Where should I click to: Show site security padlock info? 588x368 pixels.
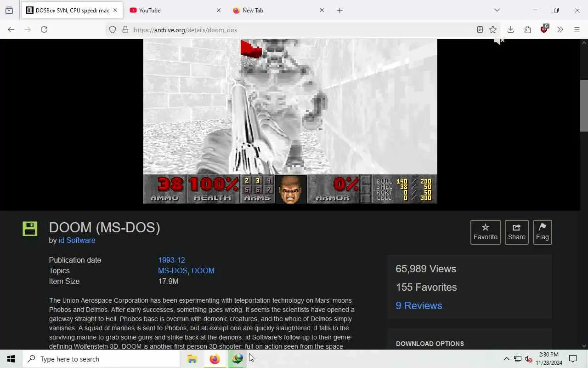click(125, 30)
